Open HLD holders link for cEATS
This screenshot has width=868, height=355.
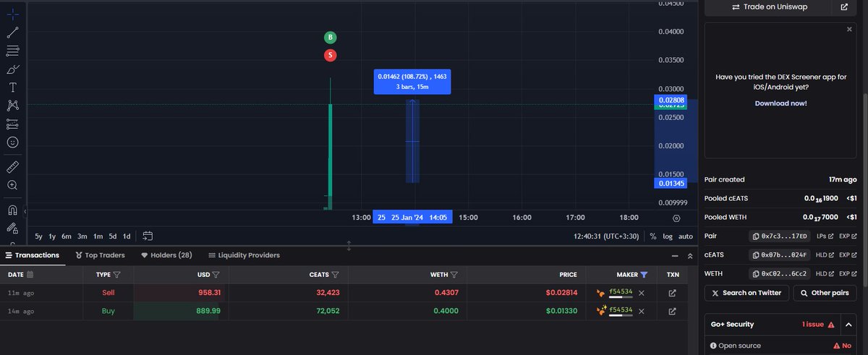click(x=825, y=255)
